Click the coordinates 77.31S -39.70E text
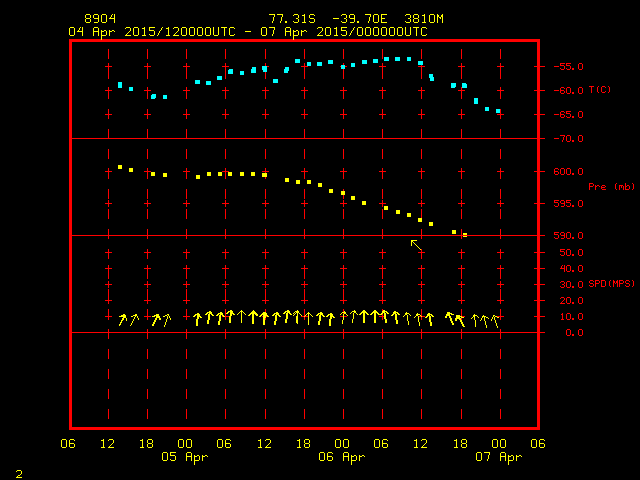Screen dimensions: 640x480 tap(328, 19)
